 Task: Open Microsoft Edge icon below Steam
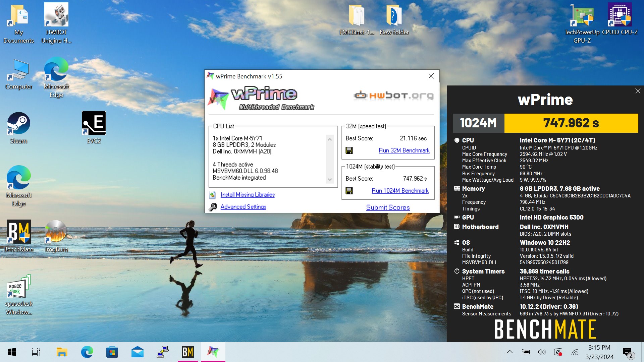point(19,186)
